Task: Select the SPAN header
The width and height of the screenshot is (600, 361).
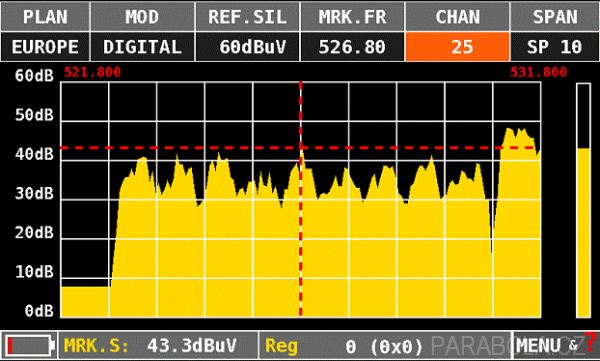Action: click(x=555, y=17)
